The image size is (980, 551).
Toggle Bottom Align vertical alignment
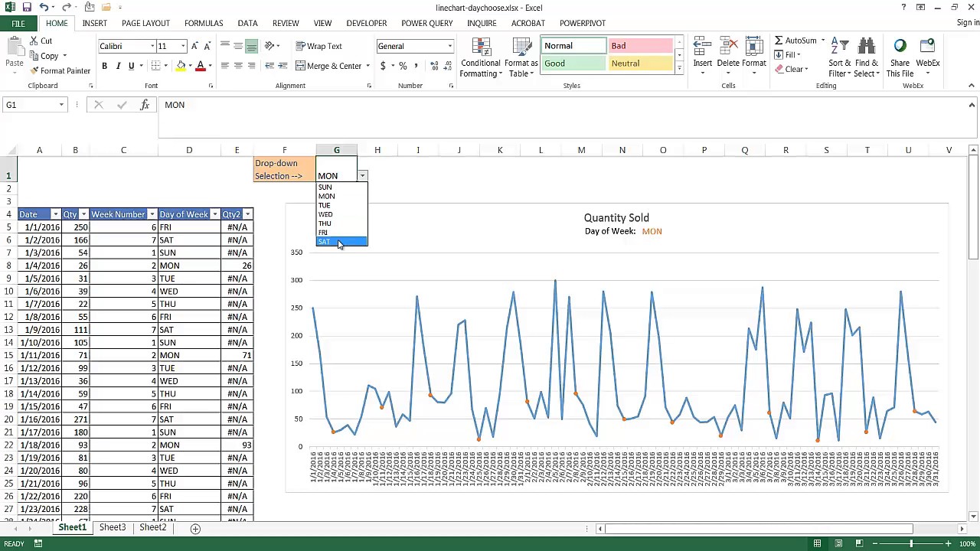point(251,46)
